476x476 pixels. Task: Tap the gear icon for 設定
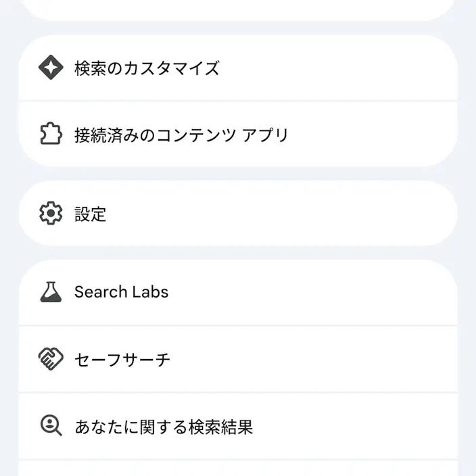point(51,213)
